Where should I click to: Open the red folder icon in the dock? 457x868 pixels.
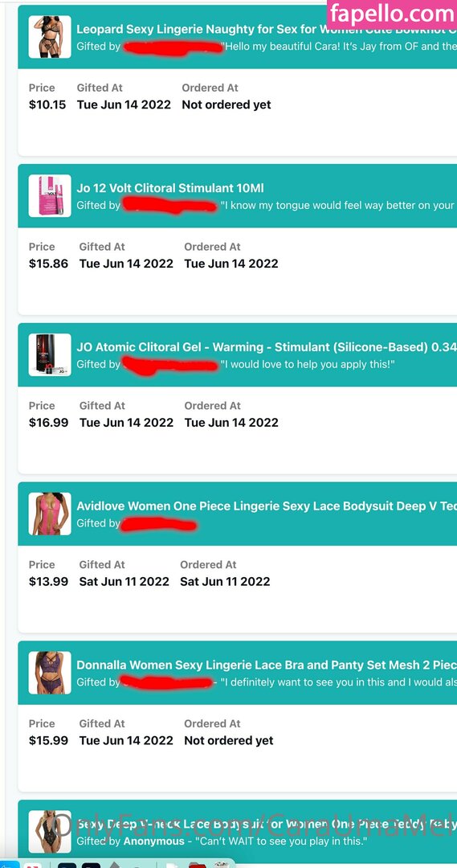198,865
